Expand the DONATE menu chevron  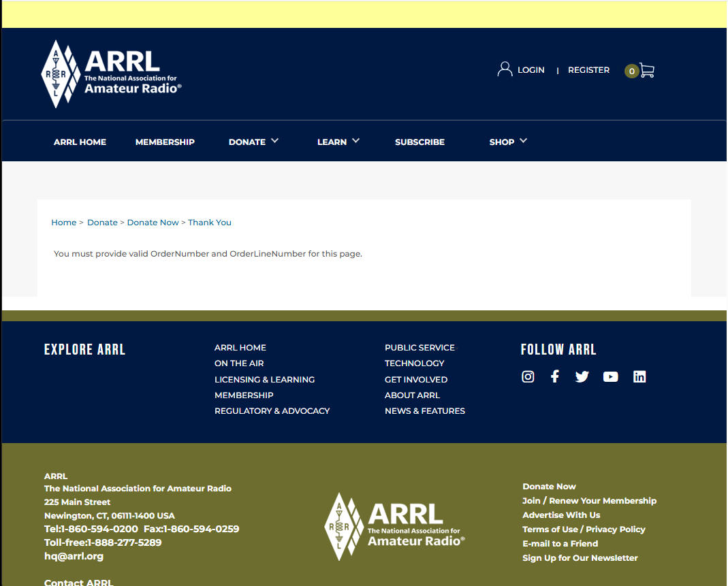275,141
